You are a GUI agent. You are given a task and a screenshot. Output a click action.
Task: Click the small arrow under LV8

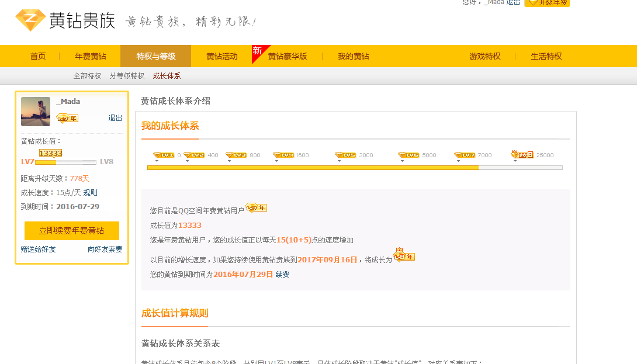coord(515,161)
